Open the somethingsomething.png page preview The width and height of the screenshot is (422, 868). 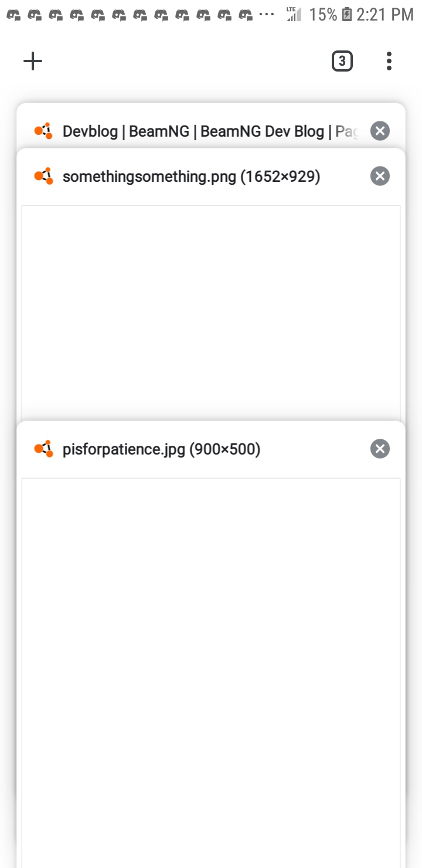(211, 312)
